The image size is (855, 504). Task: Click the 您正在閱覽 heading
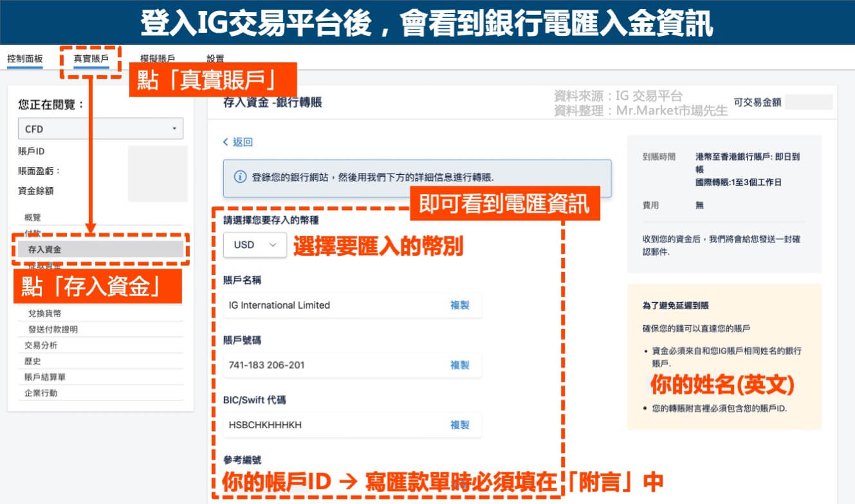click(x=51, y=105)
